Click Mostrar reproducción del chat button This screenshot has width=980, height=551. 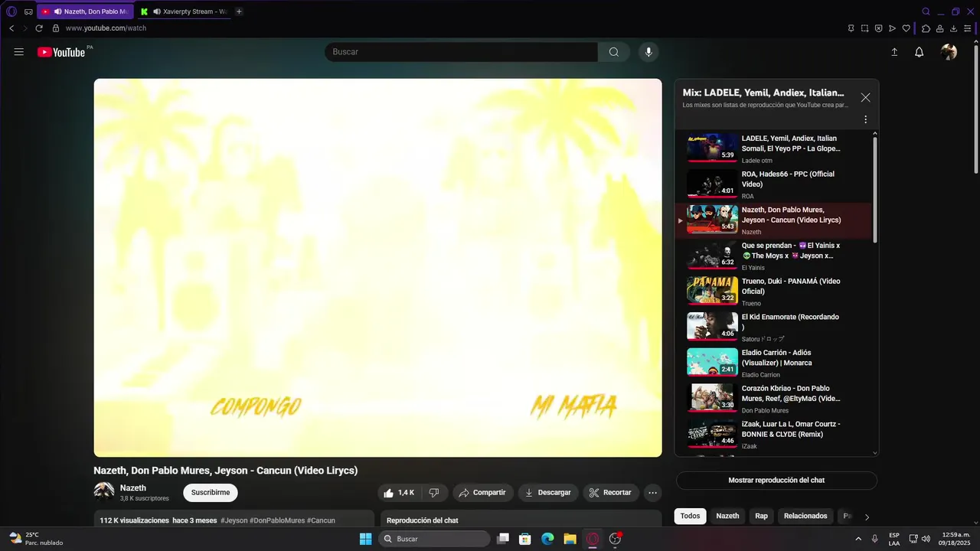(776, 481)
